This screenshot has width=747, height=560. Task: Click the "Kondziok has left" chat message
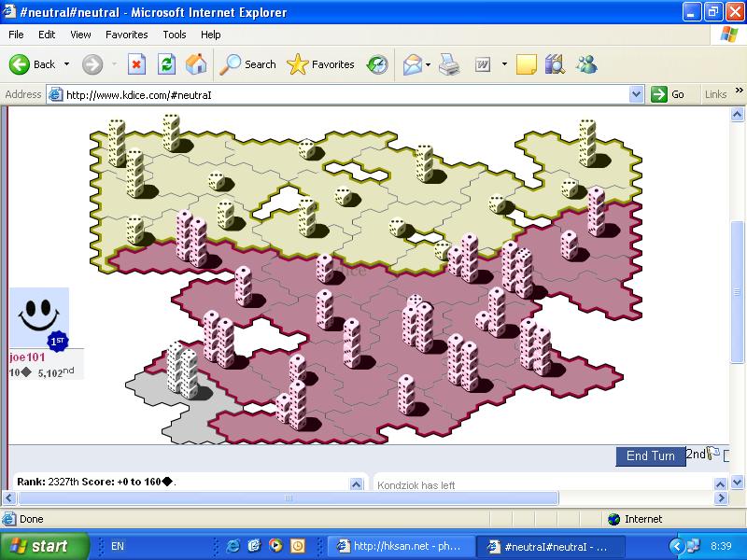point(416,485)
